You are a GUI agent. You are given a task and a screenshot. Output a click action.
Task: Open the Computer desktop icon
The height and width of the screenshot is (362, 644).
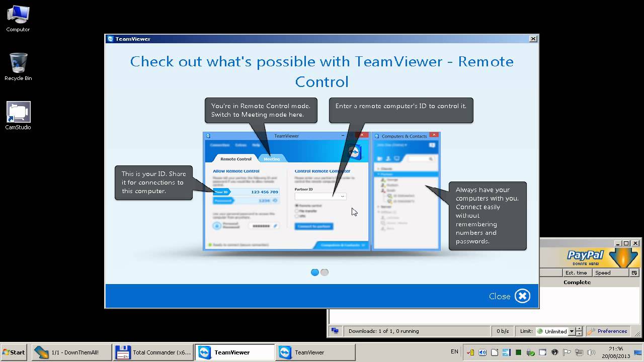click(18, 19)
